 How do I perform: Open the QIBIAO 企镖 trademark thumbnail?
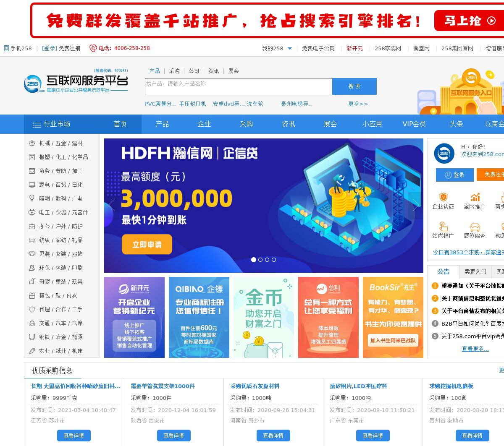[199, 317]
